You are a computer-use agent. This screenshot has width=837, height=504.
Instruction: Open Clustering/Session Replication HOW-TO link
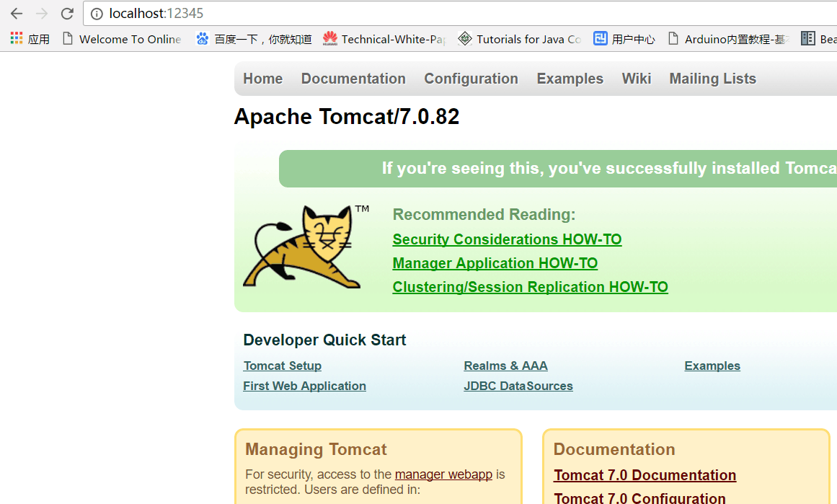pyautogui.click(x=530, y=287)
